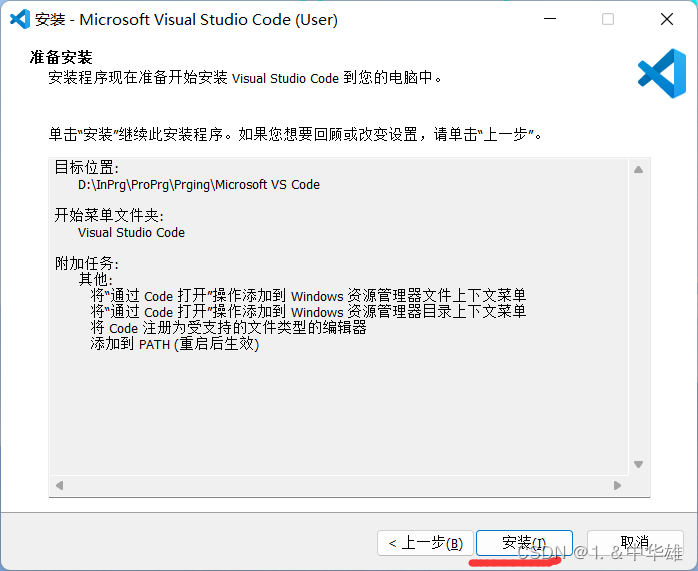
Task: Click the horizontal scroll right arrow
Action: [x=617, y=485]
